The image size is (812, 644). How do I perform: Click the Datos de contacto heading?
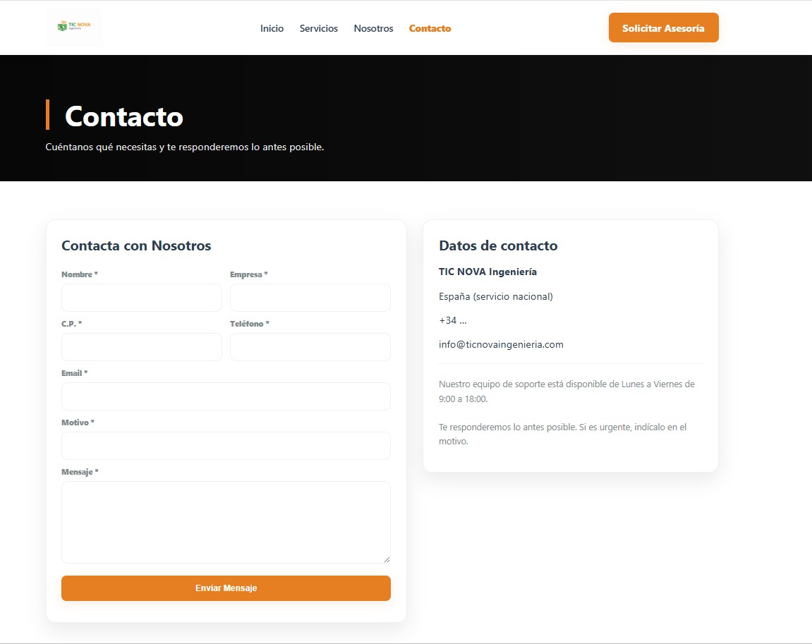pyautogui.click(x=498, y=245)
